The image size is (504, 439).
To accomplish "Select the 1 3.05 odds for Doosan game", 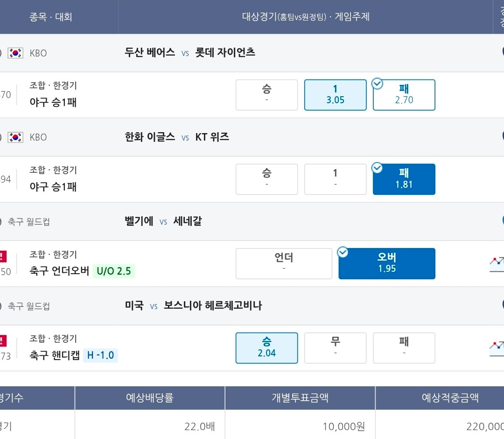I will pos(335,95).
